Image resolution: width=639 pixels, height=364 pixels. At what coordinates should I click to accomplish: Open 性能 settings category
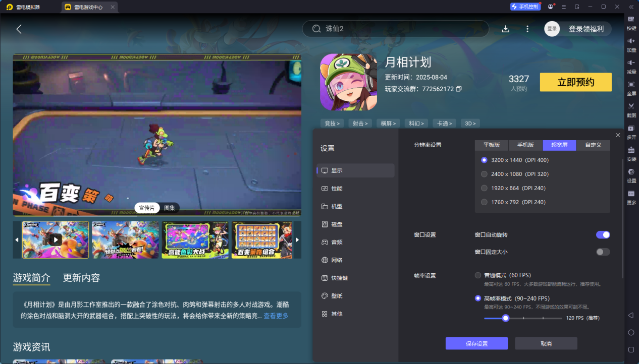[356, 189]
